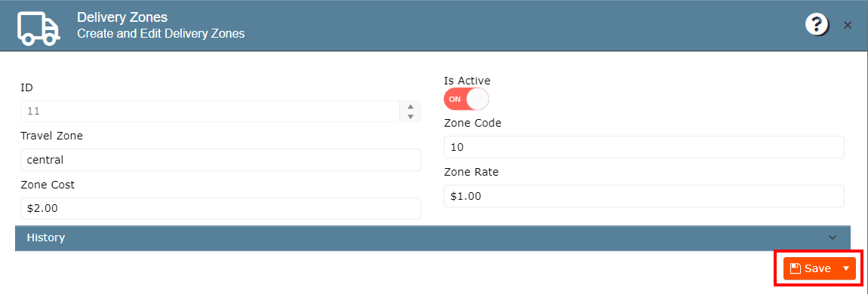Toggle the Is Active switch off

tap(466, 100)
